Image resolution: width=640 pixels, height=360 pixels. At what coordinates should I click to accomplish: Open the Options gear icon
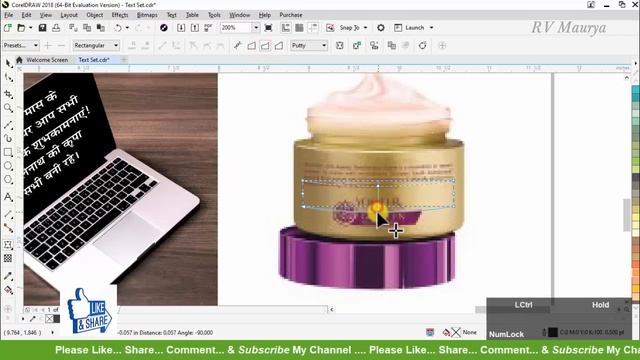pos(381,28)
